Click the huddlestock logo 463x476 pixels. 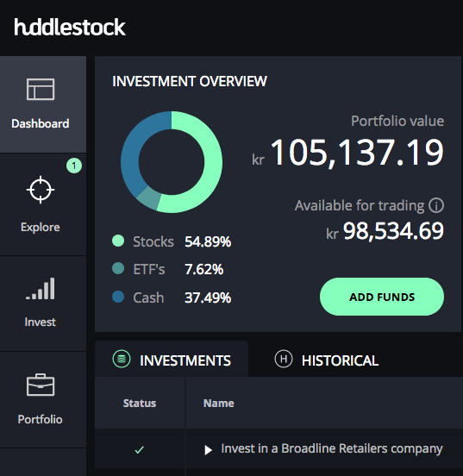70,27
